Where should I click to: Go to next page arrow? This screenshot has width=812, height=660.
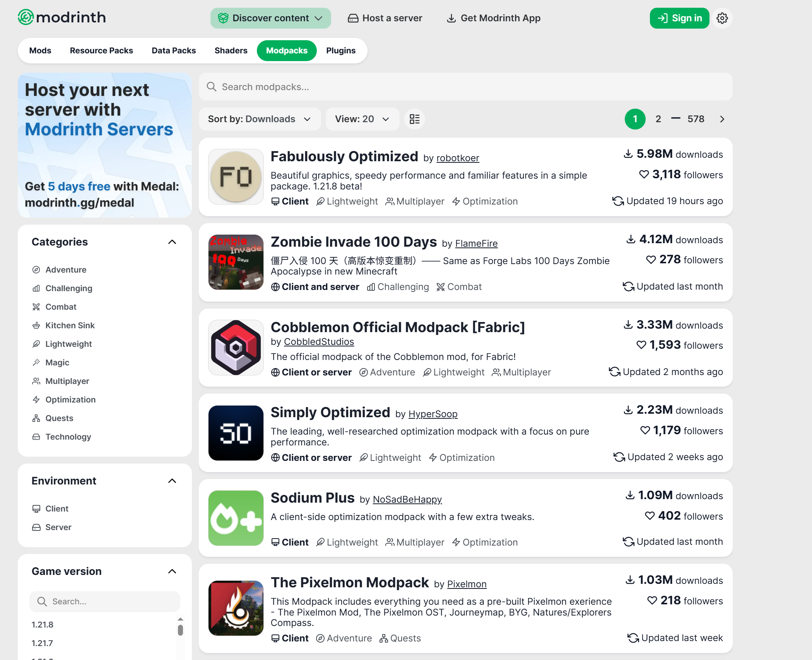(x=722, y=119)
